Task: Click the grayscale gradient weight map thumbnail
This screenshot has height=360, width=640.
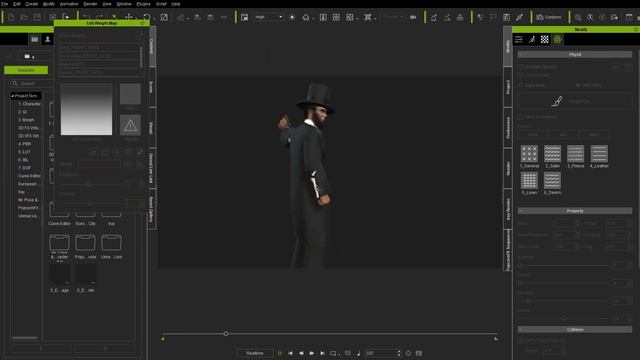Action: 87,109
